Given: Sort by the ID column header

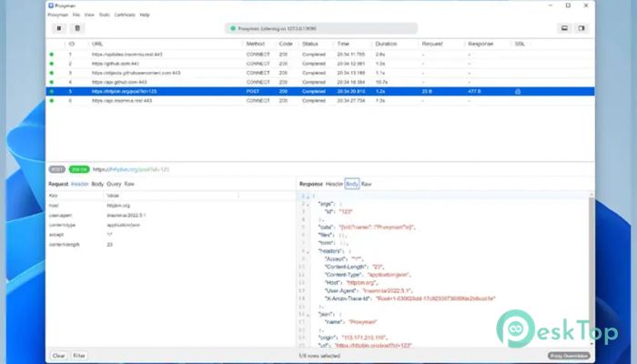Looking at the screenshot, I should tap(72, 44).
